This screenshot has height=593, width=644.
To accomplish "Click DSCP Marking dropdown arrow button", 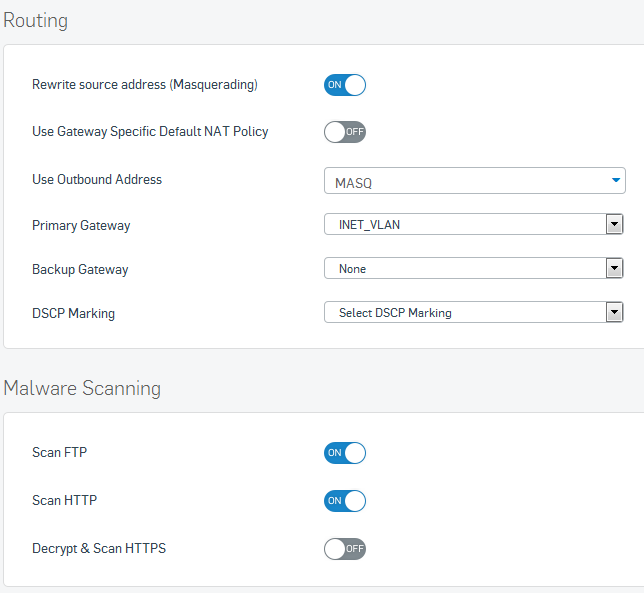I will (x=614, y=312).
